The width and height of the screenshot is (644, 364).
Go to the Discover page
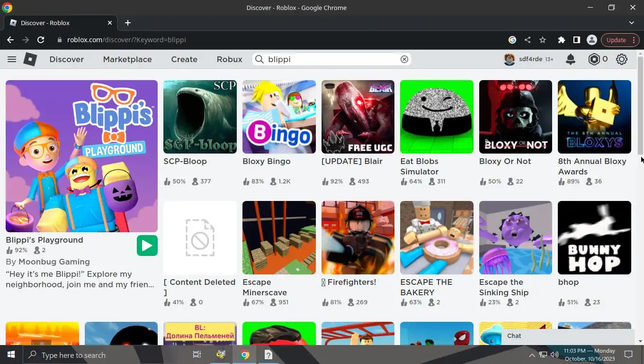coord(67,59)
